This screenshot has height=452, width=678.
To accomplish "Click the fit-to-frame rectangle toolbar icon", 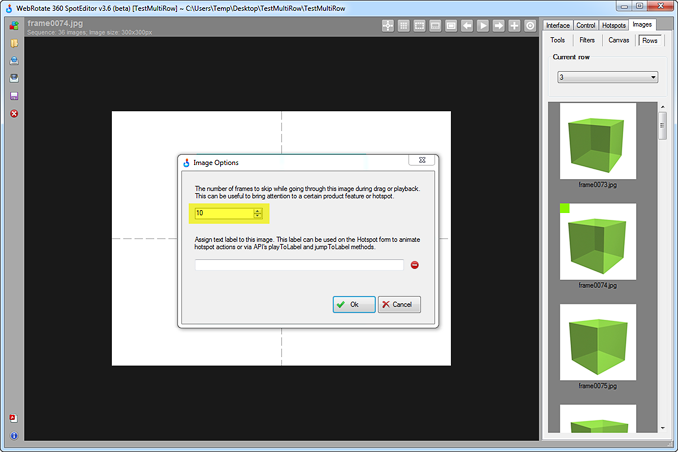I will 451,26.
